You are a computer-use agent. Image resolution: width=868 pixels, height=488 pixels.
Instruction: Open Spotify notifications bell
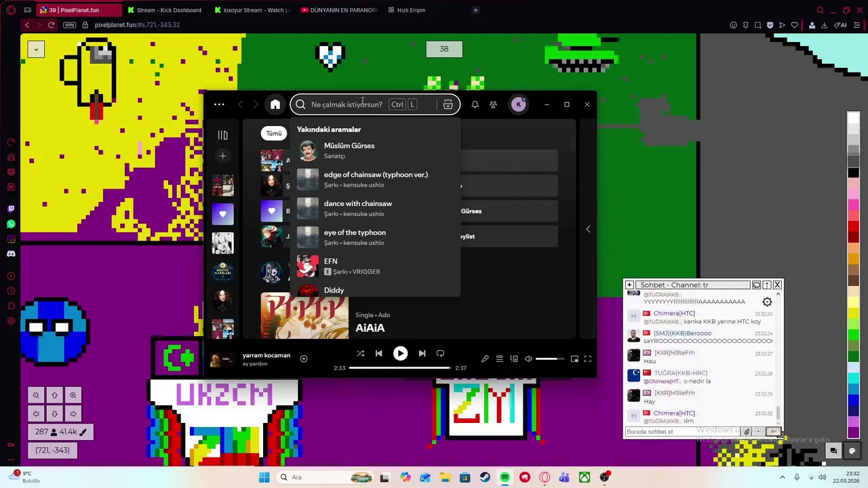[x=475, y=104]
